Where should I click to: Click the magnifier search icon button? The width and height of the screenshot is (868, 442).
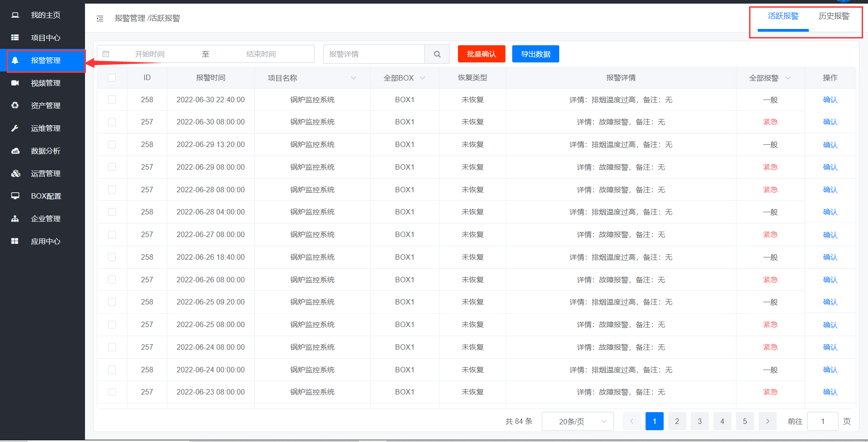[x=437, y=54]
